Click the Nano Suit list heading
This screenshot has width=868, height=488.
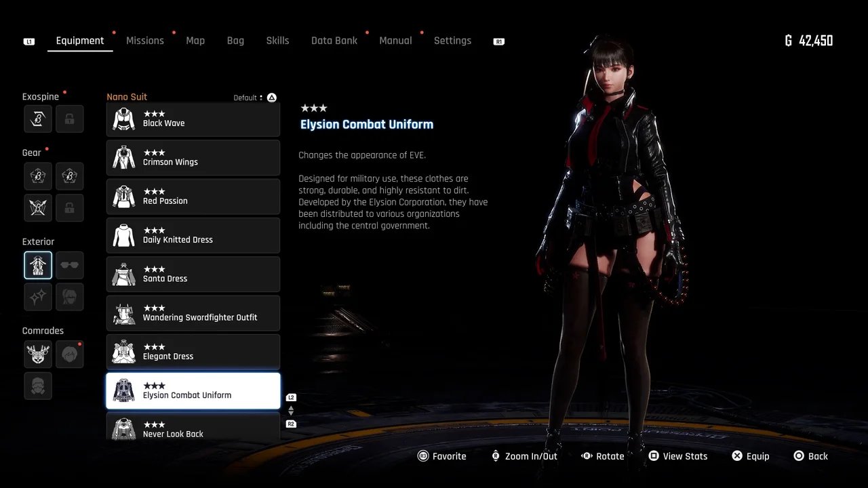(x=127, y=97)
